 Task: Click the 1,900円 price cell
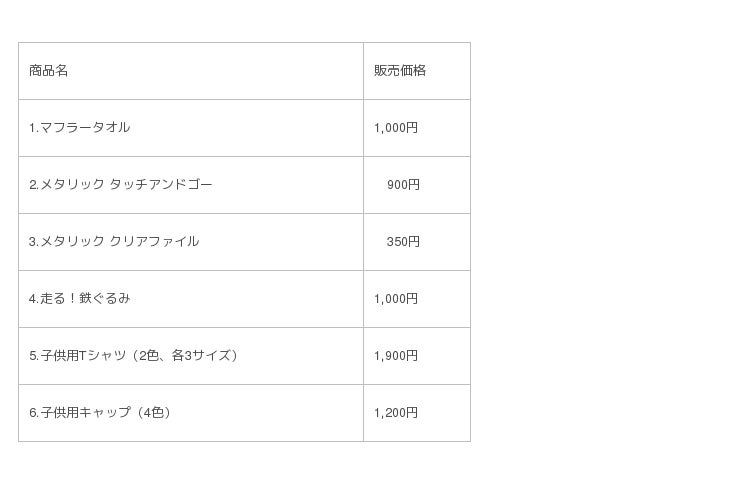pos(396,356)
